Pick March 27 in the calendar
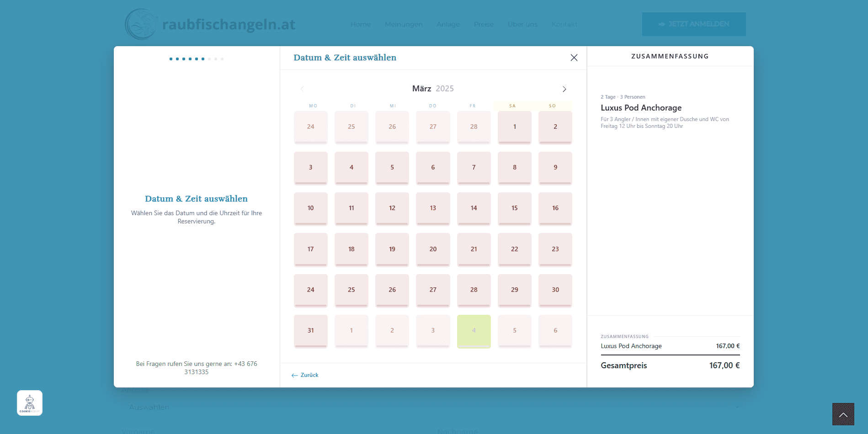The image size is (868, 434). click(x=433, y=291)
